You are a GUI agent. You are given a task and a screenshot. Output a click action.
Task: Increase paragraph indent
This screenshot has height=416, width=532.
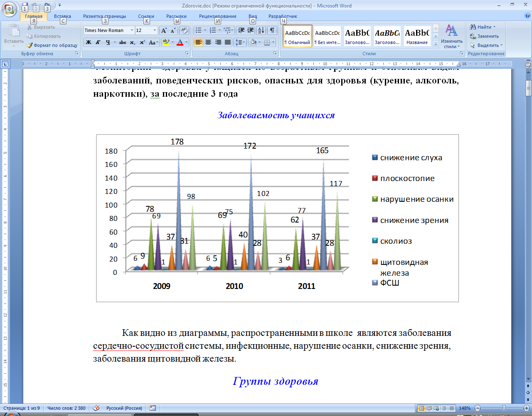point(250,30)
